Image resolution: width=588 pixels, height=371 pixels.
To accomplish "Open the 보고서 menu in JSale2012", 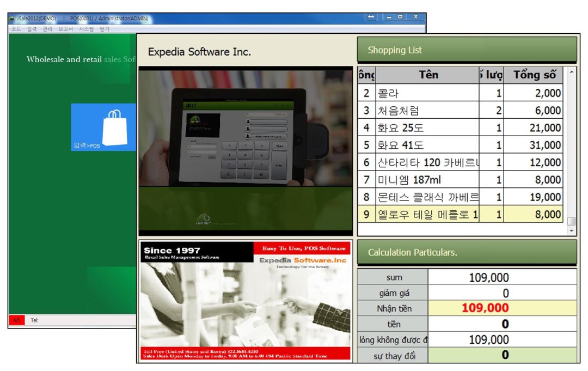I will pos(65,29).
